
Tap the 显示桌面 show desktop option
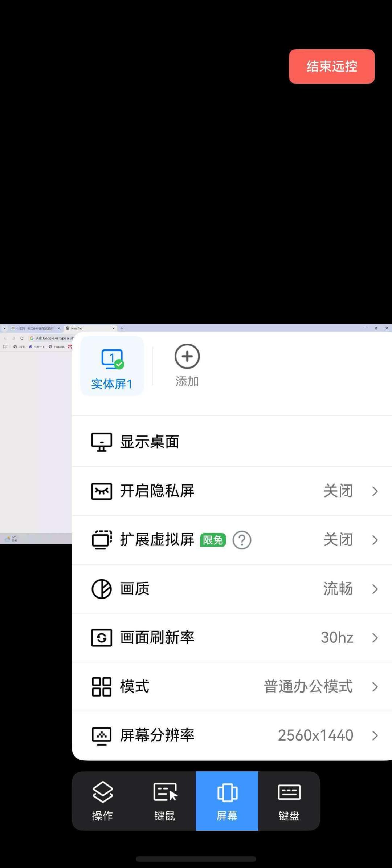point(232,442)
